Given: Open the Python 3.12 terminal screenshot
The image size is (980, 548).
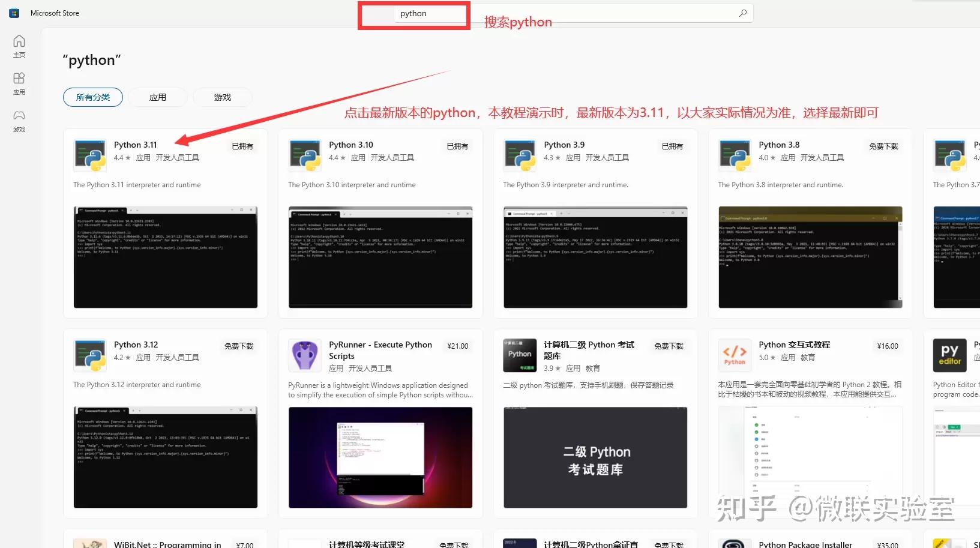Looking at the screenshot, I should (166, 457).
